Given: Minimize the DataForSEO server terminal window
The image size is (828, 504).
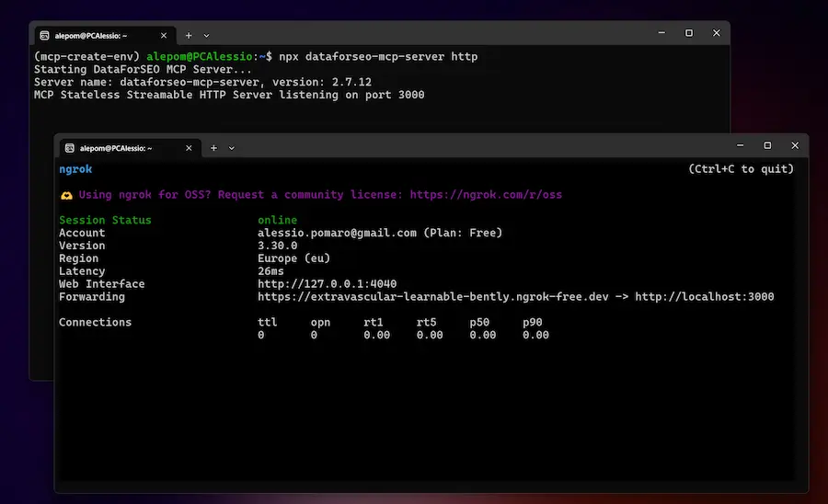Looking at the screenshot, I should (661, 33).
